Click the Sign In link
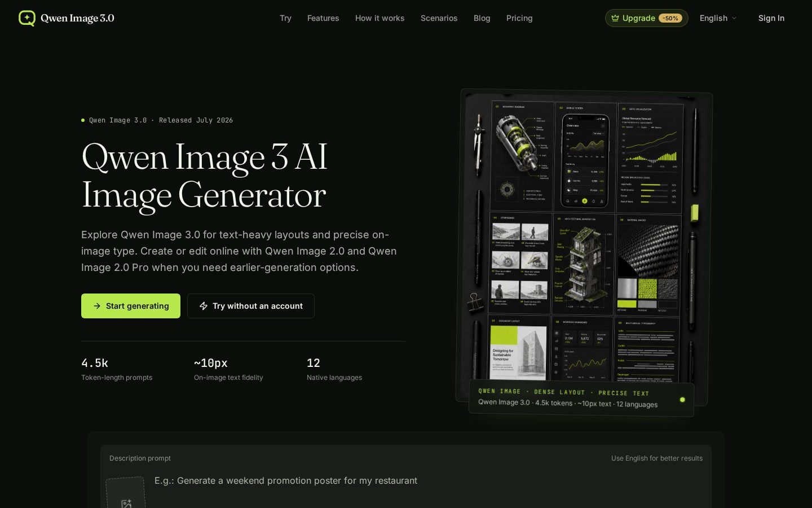Image resolution: width=812 pixels, height=508 pixels. tap(771, 18)
